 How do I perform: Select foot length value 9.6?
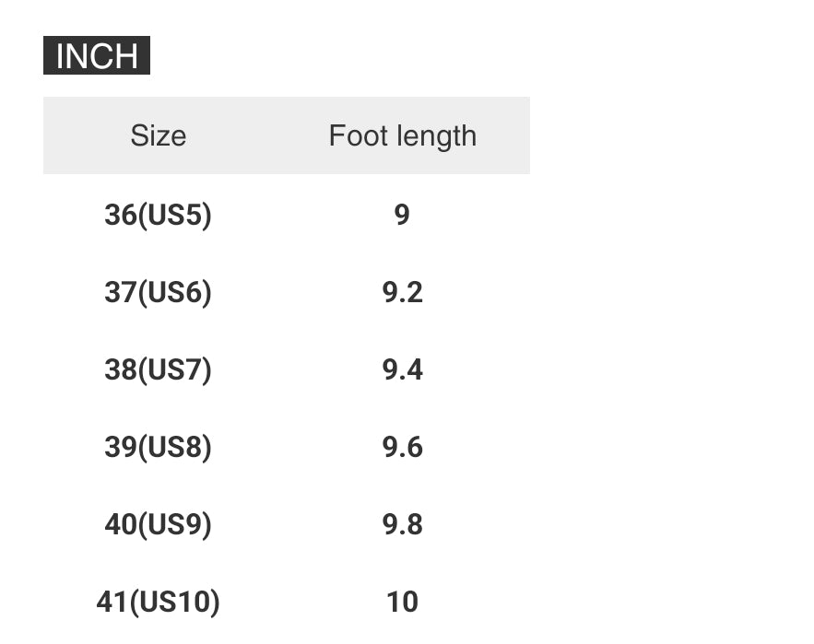[402, 447]
